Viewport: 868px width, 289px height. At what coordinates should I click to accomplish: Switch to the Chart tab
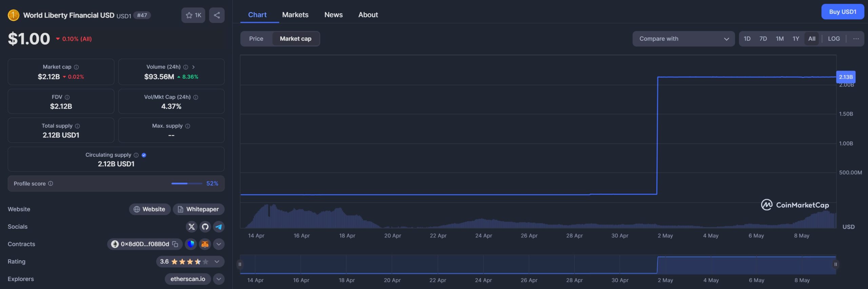tap(257, 15)
